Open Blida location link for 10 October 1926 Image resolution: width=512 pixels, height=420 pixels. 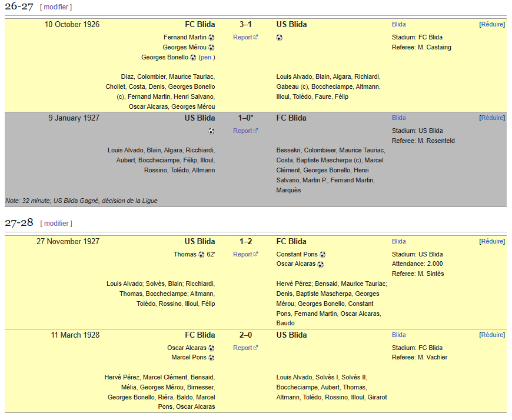pos(399,25)
